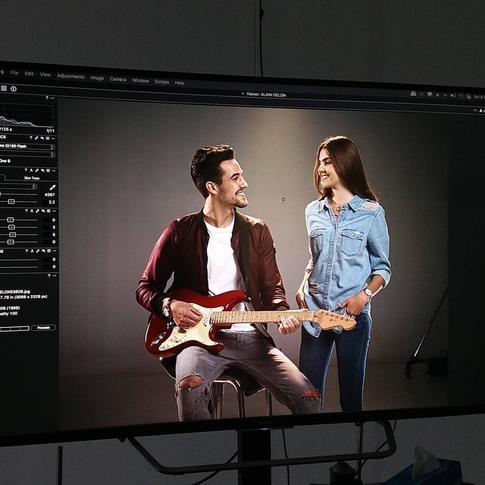The height and width of the screenshot is (485, 485).
Task: Click the circled info icon in the tool tab bar
Action: click(x=14, y=89)
